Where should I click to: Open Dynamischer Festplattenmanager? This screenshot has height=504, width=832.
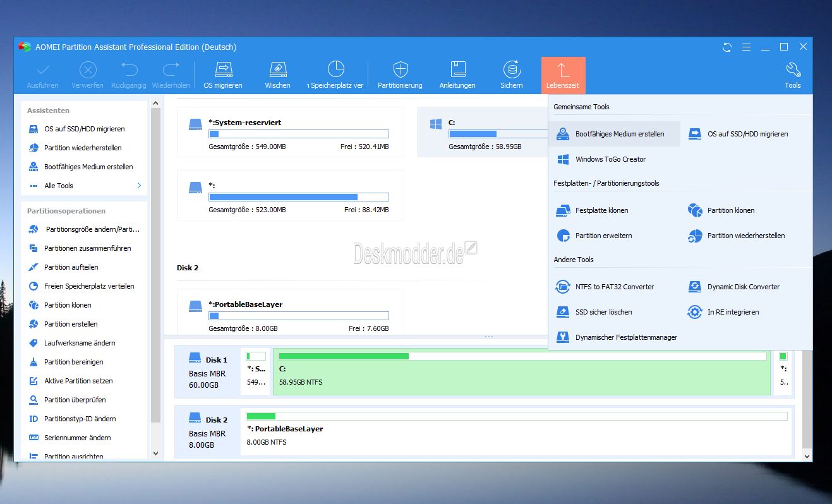(617, 337)
